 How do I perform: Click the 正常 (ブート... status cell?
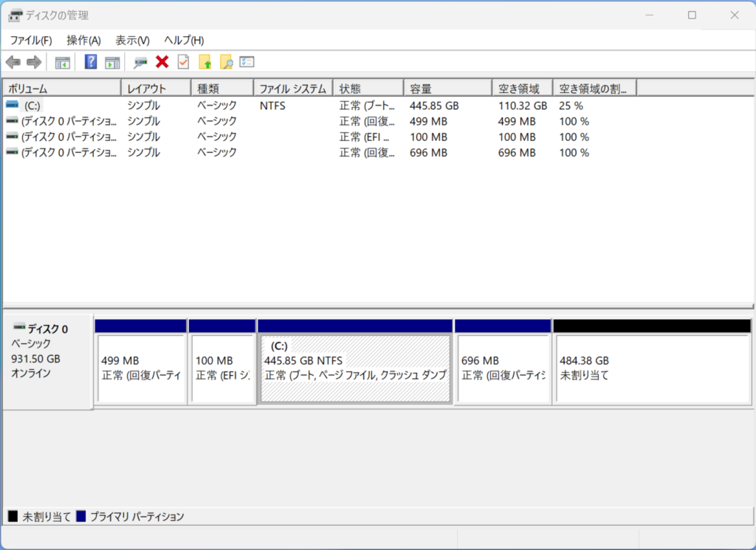click(x=367, y=106)
